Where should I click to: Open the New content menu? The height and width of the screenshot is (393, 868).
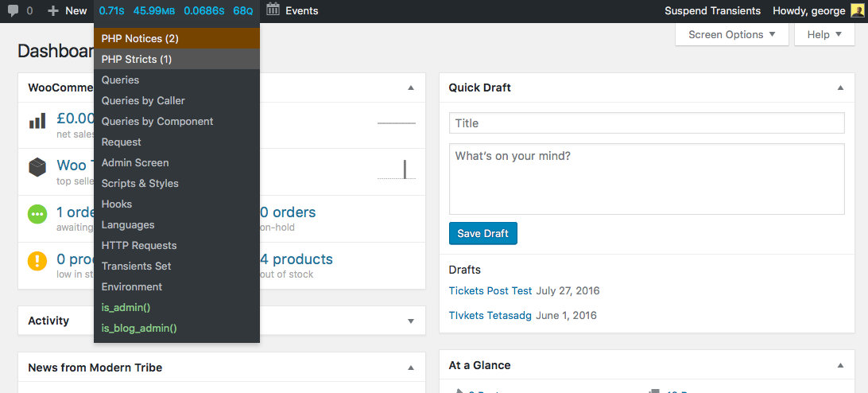point(68,11)
